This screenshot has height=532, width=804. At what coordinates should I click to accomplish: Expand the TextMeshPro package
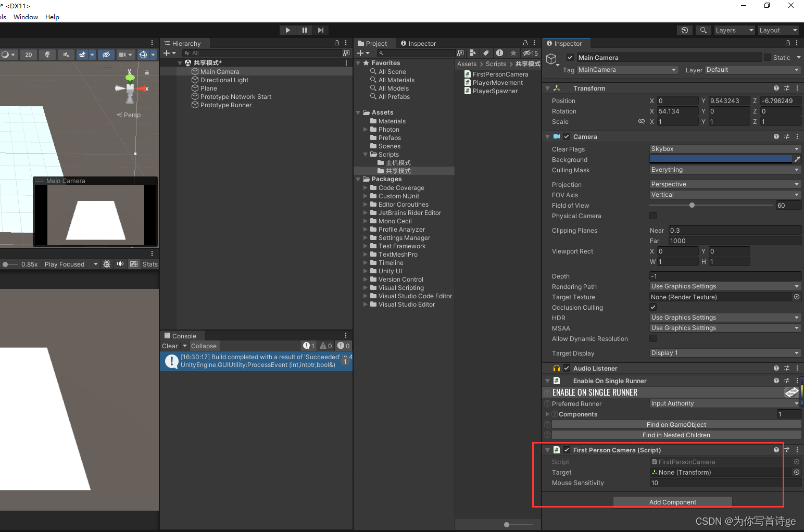(x=366, y=255)
